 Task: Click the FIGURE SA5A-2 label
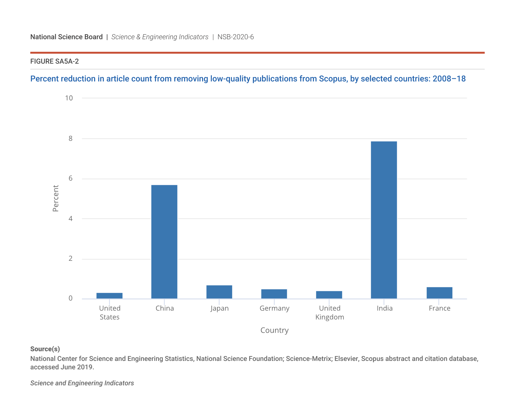coord(55,62)
